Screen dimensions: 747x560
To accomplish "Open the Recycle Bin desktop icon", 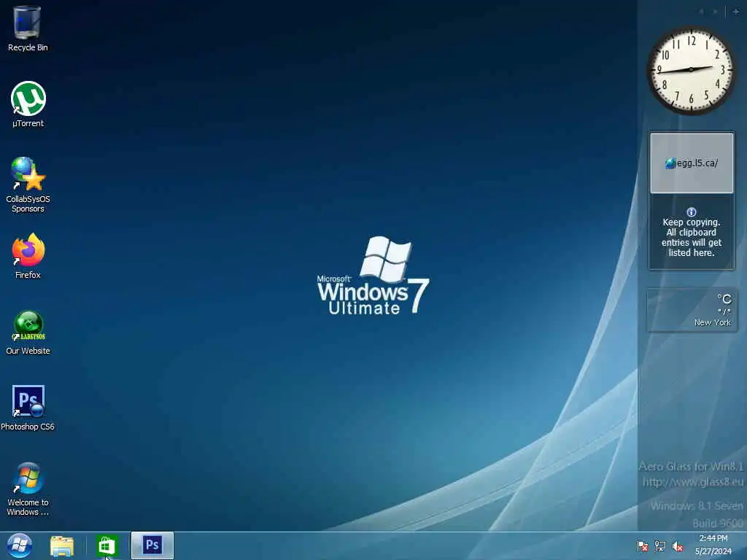I will point(27,28).
